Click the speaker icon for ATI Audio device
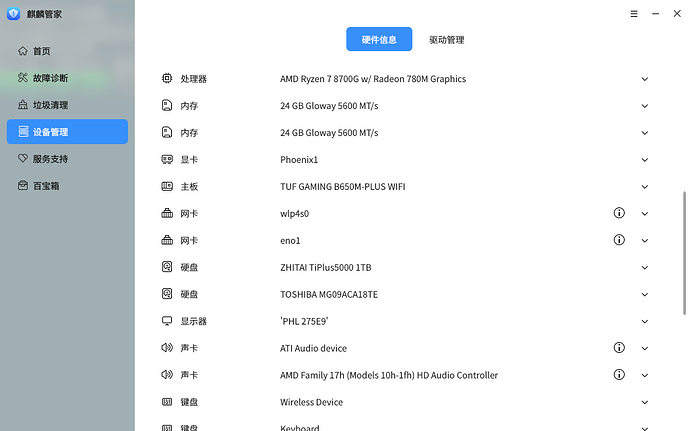 point(167,348)
